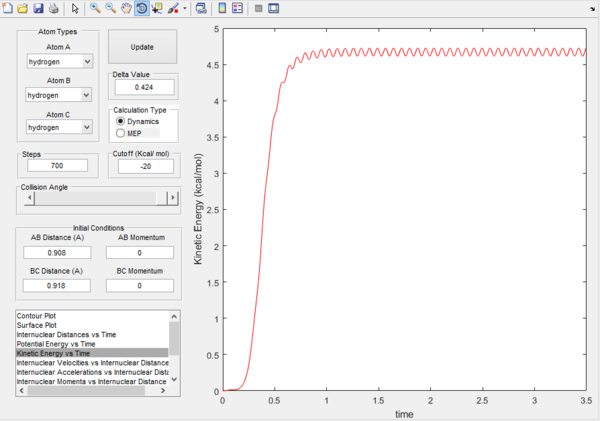Expand the Atom C dropdown
This screenshot has width=600, height=421.
[59, 128]
